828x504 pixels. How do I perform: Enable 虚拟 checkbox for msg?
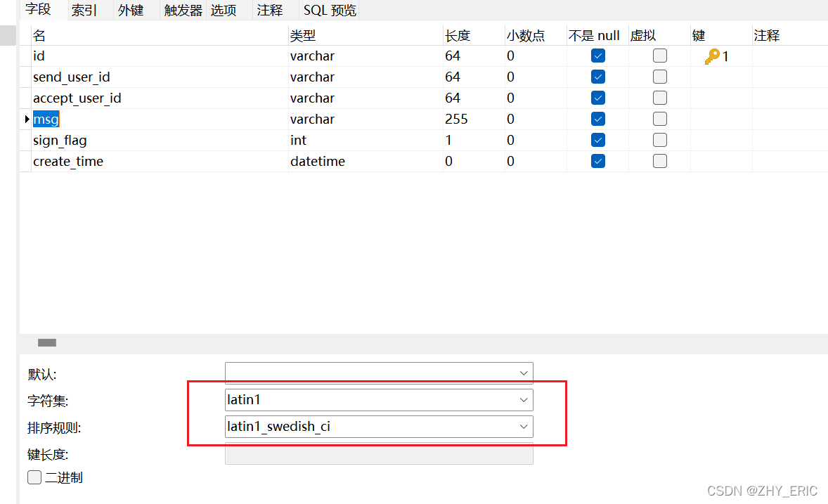tap(659, 119)
